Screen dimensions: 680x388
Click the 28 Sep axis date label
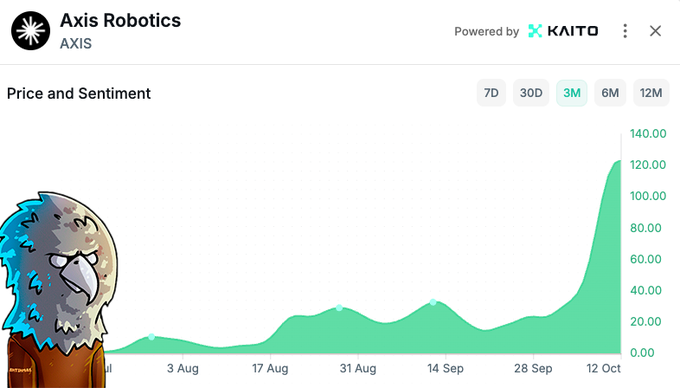533,368
